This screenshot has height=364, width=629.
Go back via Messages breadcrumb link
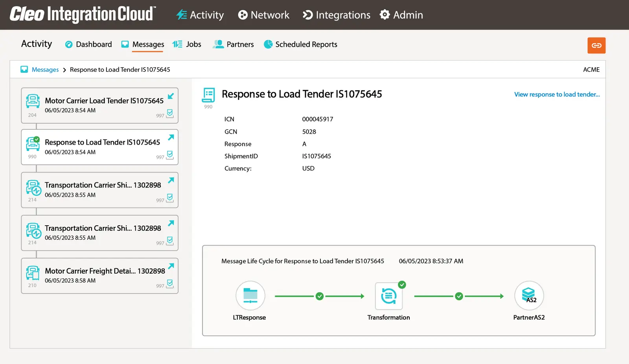pos(45,70)
